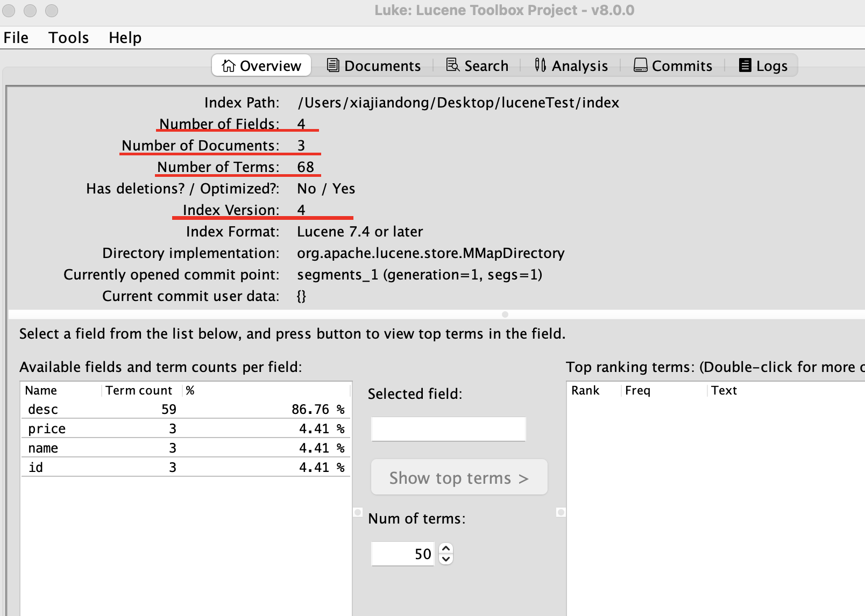Switch to the Logs tab

(x=763, y=66)
